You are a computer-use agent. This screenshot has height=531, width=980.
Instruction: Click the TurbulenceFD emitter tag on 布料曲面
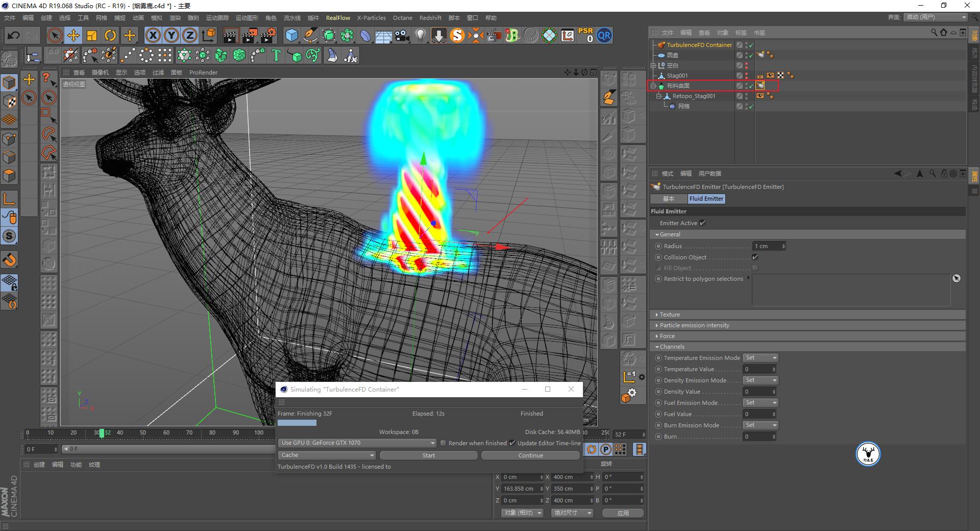pos(760,85)
